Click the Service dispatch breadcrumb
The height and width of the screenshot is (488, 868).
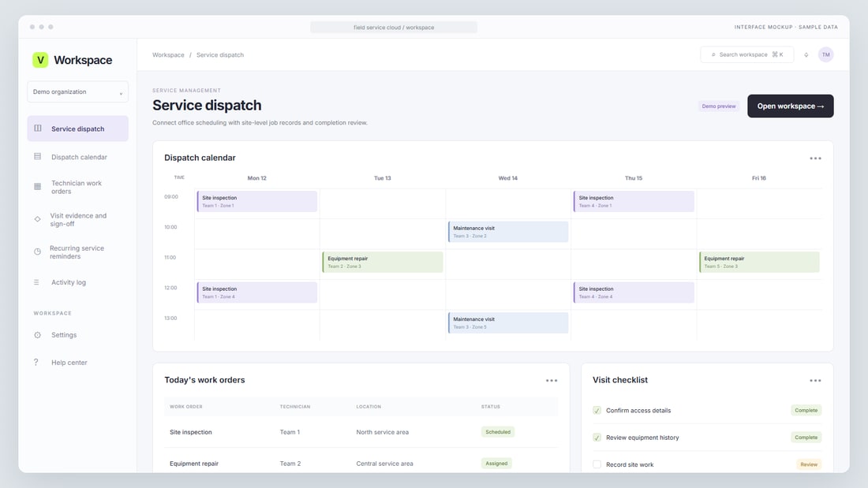tap(220, 54)
